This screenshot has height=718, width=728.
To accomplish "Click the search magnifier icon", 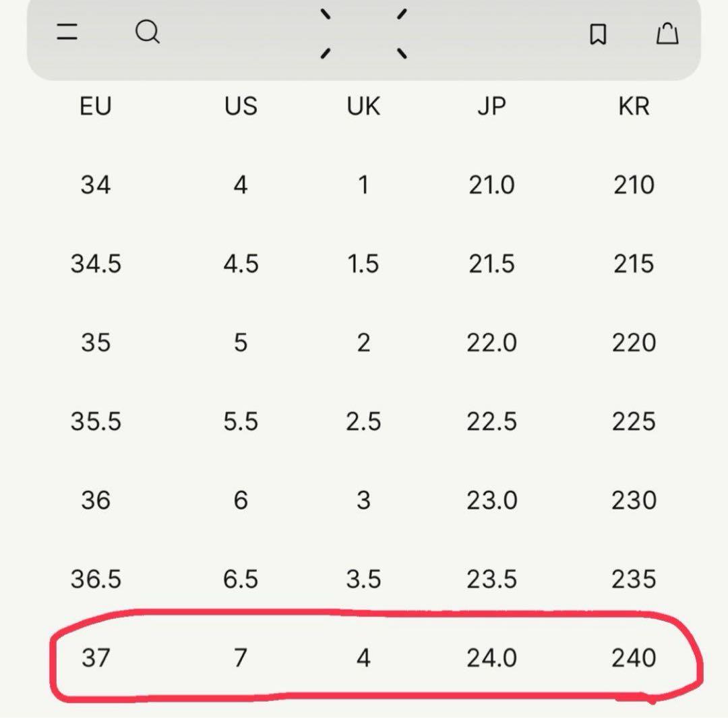I will pyautogui.click(x=148, y=32).
